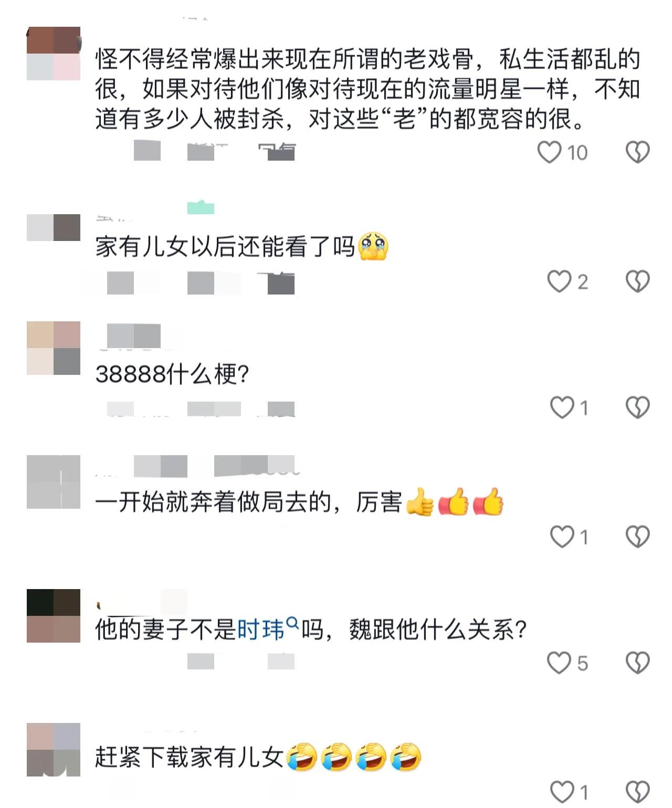The image size is (672, 808).
Task: Tap the search magnifier next to 时玮
Action: [x=293, y=623]
